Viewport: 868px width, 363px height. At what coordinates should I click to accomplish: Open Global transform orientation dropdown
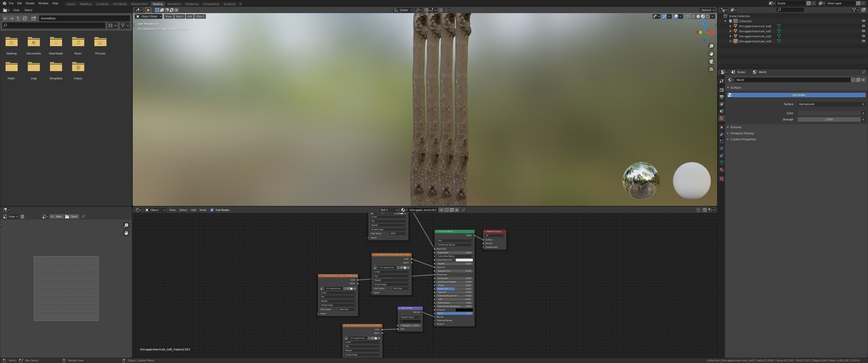tap(403, 10)
